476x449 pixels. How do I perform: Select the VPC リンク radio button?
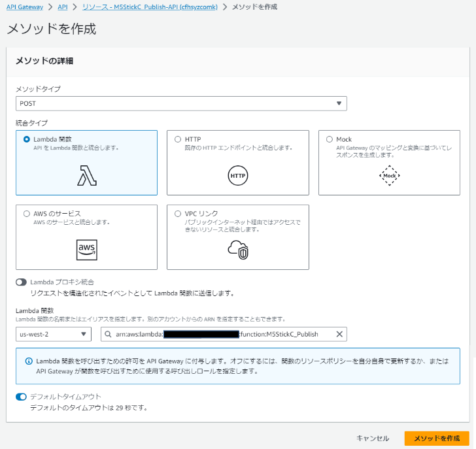pyautogui.click(x=178, y=214)
